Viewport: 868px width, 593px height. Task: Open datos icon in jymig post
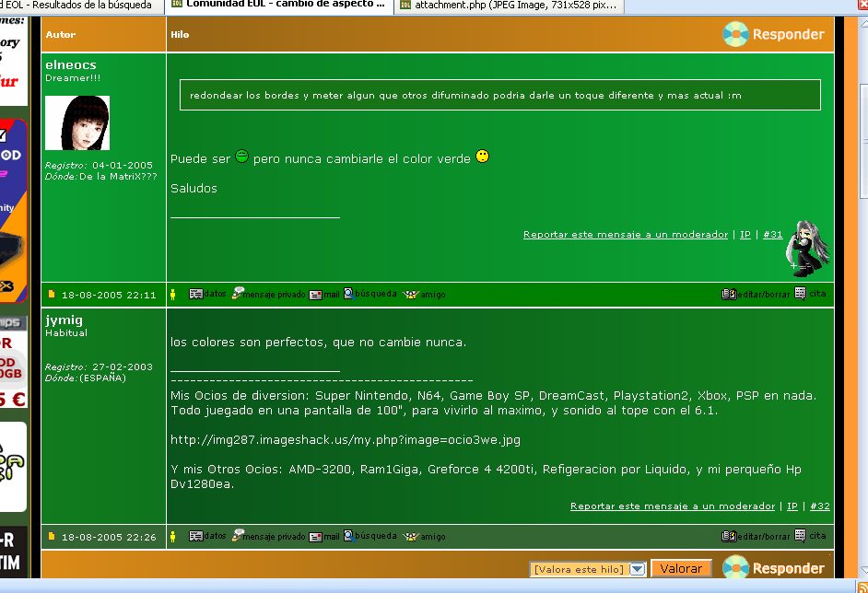(207, 536)
